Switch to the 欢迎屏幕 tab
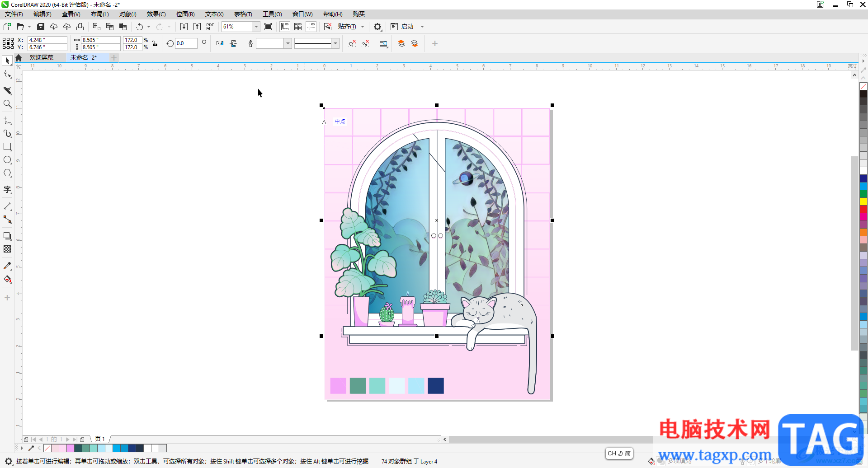The image size is (868, 468). [x=42, y=57]
